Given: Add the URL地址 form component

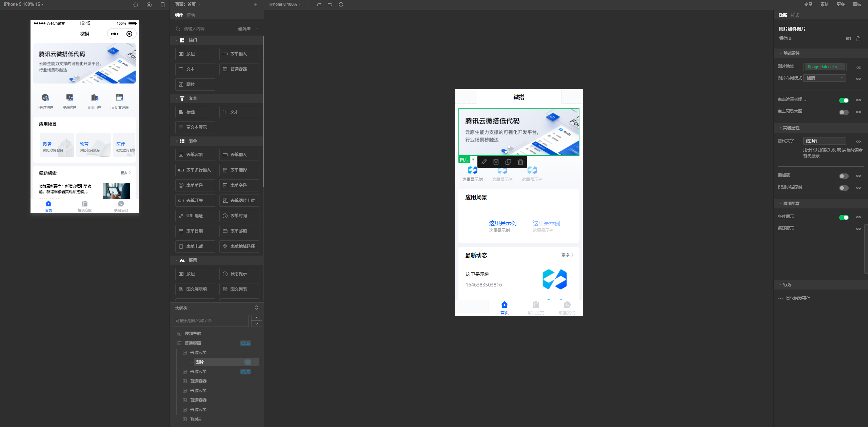Looking at the screenshot, I should point(195,216).
